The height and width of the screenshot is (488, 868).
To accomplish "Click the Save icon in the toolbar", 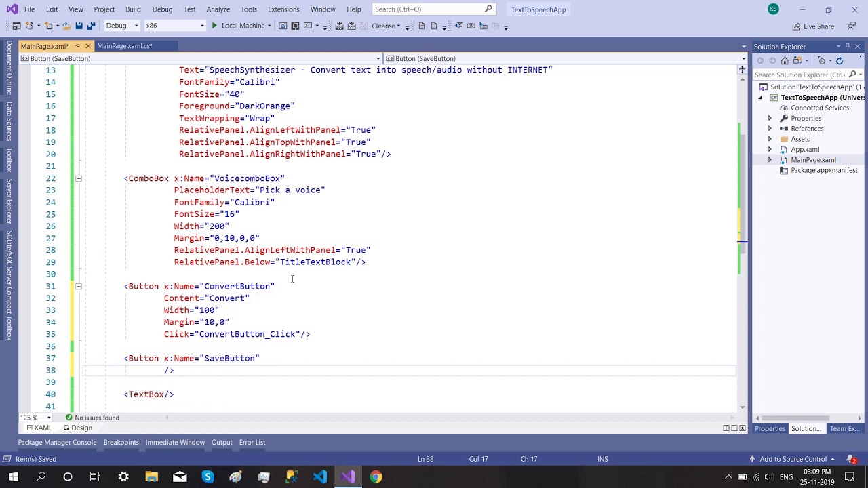I will [x=79, y=26].
